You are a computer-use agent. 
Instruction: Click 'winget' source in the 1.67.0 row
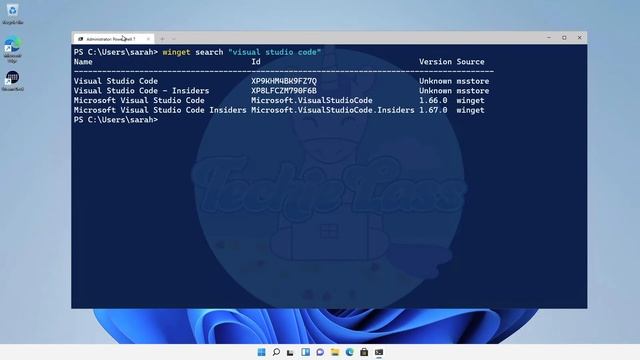pyautogui.click(x=470, y=110)
